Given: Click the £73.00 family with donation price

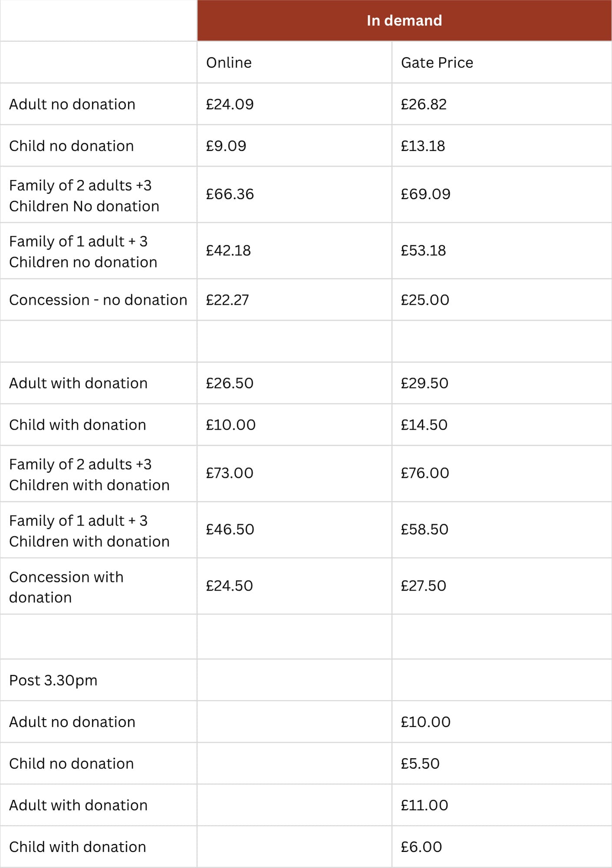Looking at the screenshot, I should (229, 473).
